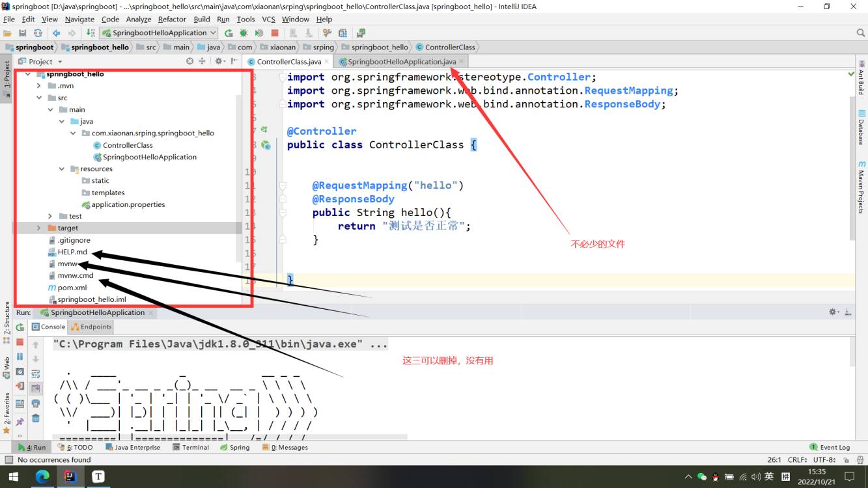Stop the process in Run panel
This screenshot has width=868, height=488.
[20, 342]
